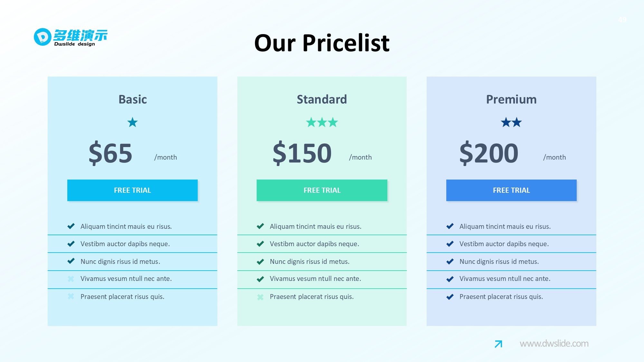644x362 pixels.
Task: Click the blue arrow icon beside website URL
Action: tap(498, 344)
